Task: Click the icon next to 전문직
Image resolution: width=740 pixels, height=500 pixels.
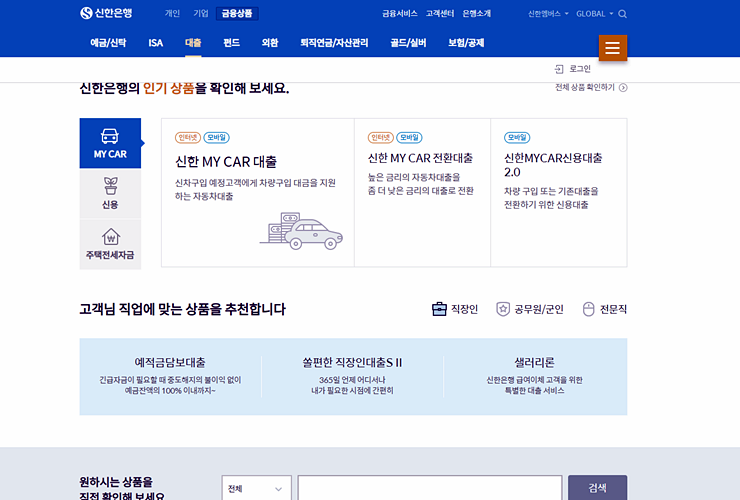Action: click(x=589, y=309)
